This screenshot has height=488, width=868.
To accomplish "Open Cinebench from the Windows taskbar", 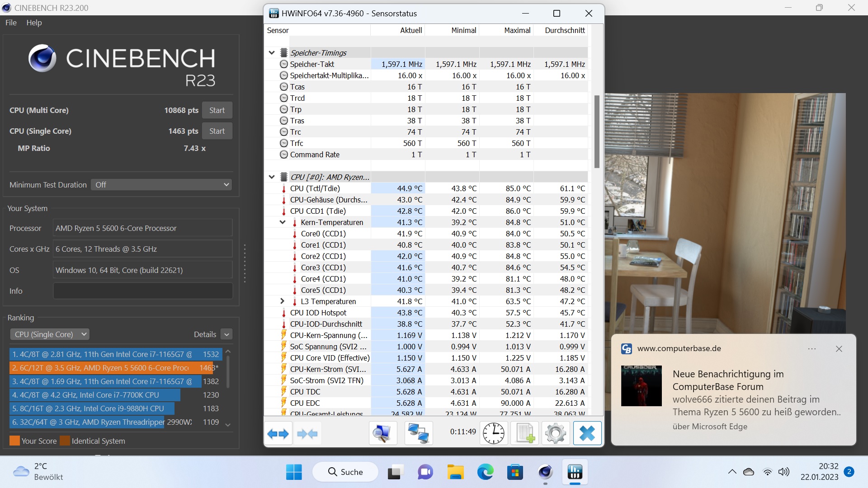I will [545, 473].
